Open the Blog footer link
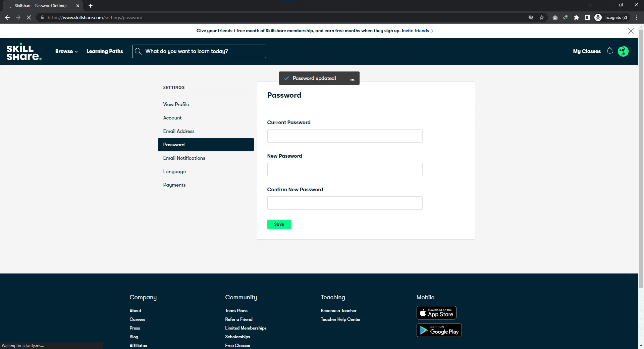644x349 pixels. tap(134, 337)
